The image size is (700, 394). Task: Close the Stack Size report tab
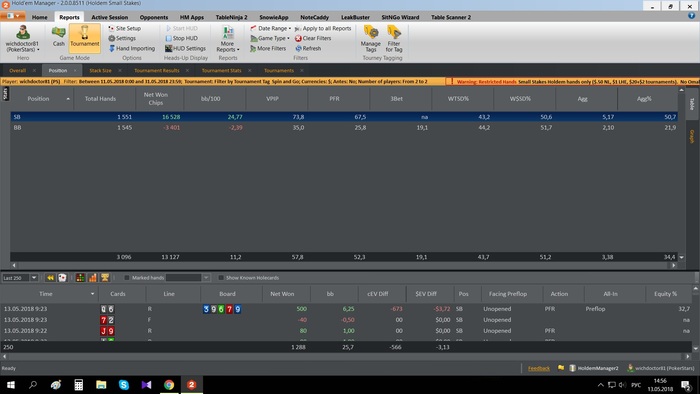pos(120,71)
